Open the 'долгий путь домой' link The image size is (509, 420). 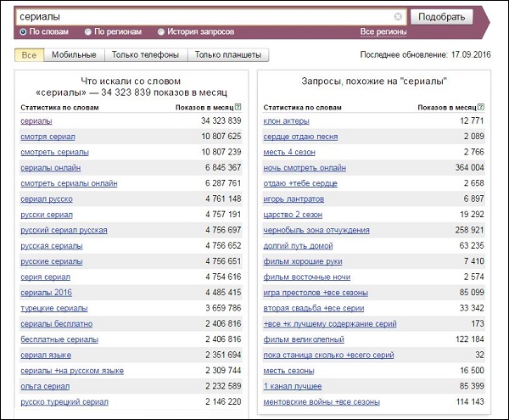click(x=298, y=246)
